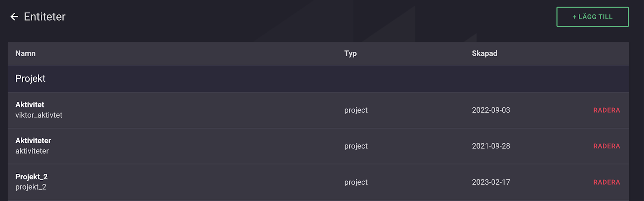644x201 pixels.
Task: Click the viktor_aktivtet slug text
Action: (x=39, y=115)
